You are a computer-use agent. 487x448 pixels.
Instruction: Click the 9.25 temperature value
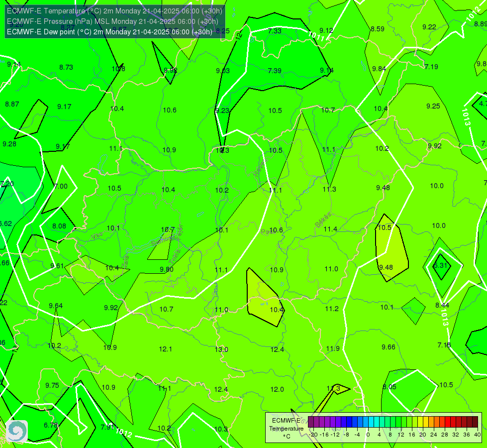coord(433,107)
